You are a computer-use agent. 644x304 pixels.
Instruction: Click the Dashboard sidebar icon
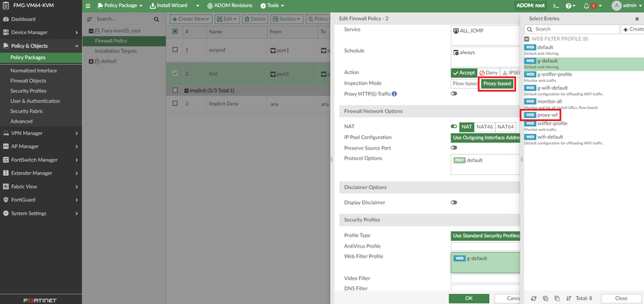(x=6, y=19)
